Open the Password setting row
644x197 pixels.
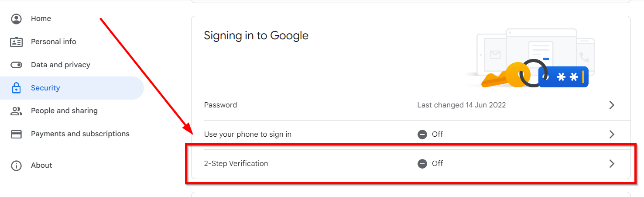[x=221, y=105]
